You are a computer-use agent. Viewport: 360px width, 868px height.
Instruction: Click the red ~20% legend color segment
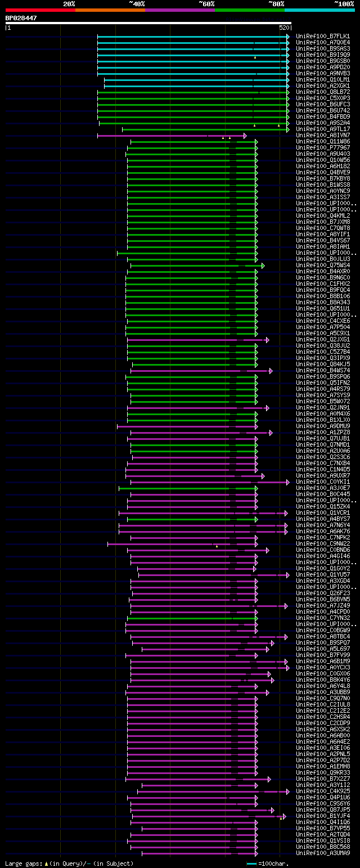pyautogui.click(x=40, y=10)
